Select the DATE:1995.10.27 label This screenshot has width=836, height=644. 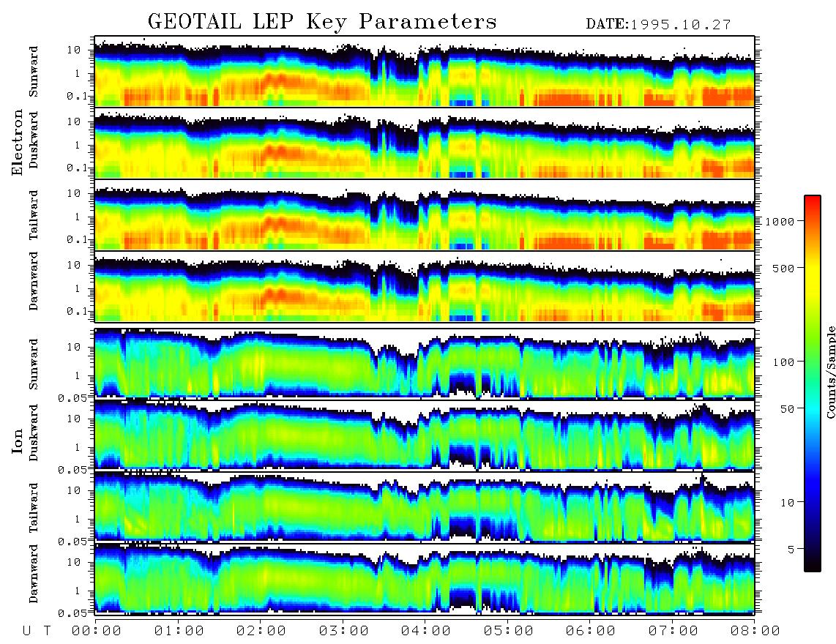click(658, 24)
